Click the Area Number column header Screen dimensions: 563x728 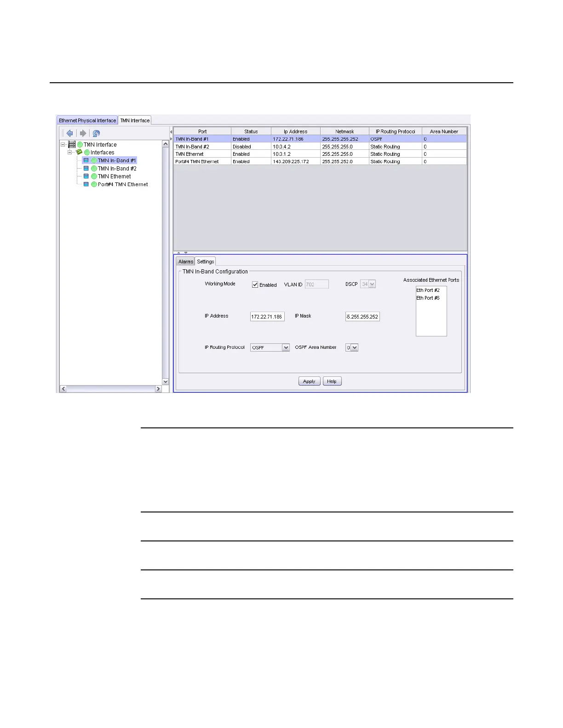pyautogui.click(x=444, y=131)
